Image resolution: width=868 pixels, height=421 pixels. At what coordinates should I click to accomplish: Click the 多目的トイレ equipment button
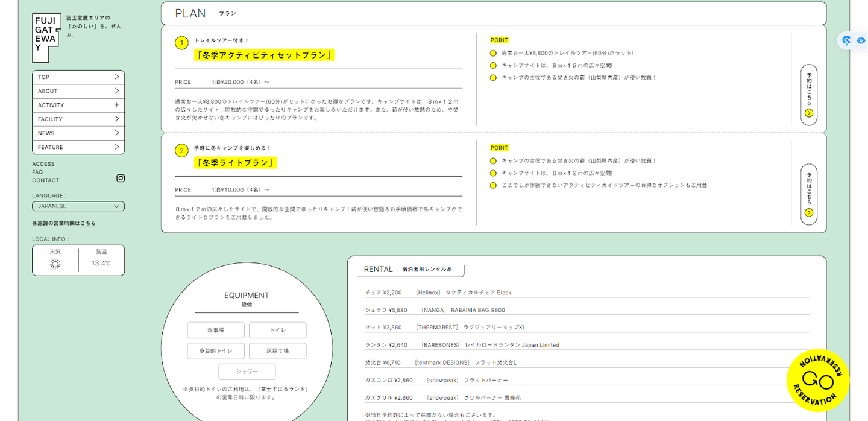point(216,351)
